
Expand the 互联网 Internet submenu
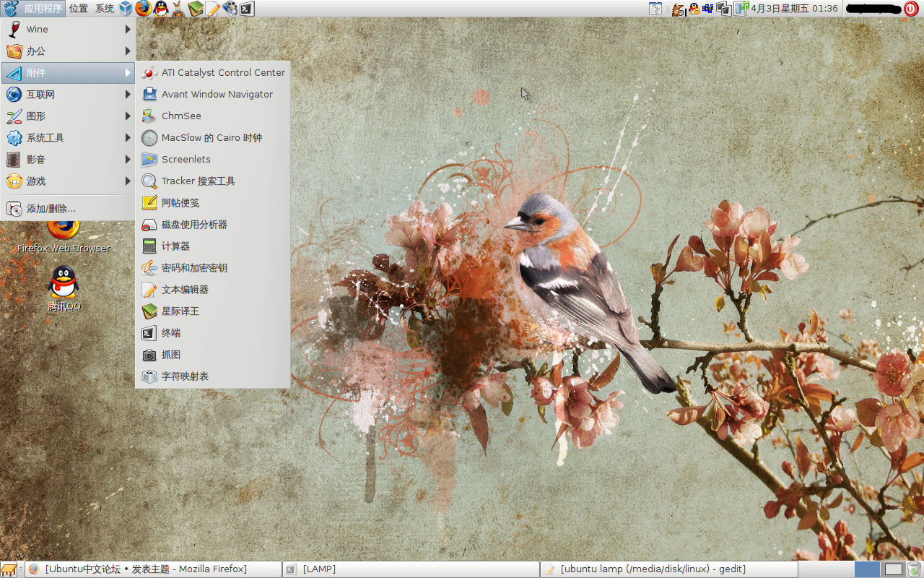(x=68, y=94)
